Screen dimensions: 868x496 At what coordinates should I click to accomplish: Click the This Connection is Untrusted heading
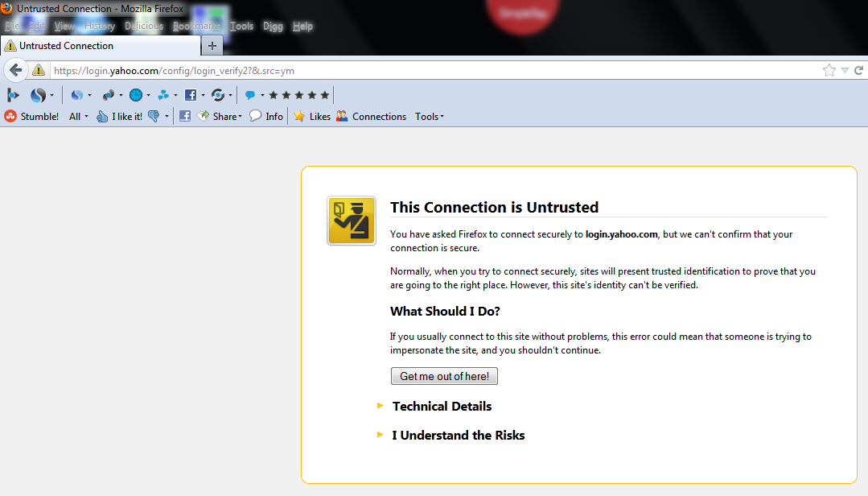(495, 207)
